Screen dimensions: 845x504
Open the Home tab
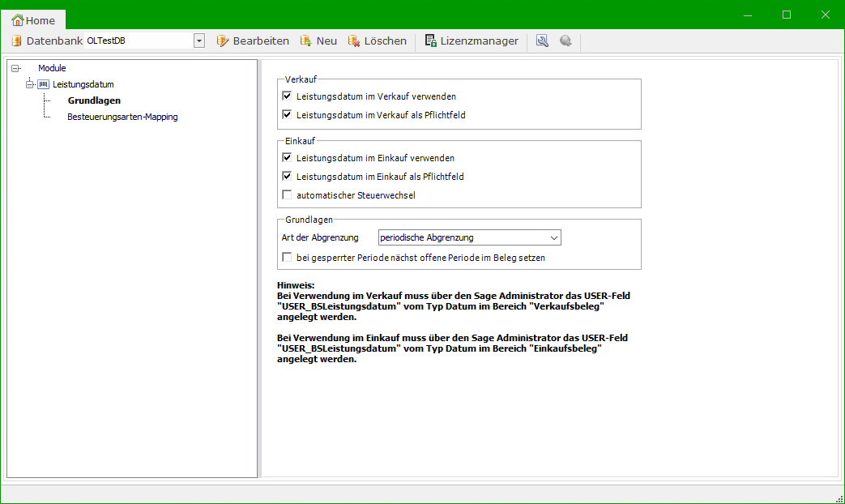pyautogui.click(x=33, y=20)
